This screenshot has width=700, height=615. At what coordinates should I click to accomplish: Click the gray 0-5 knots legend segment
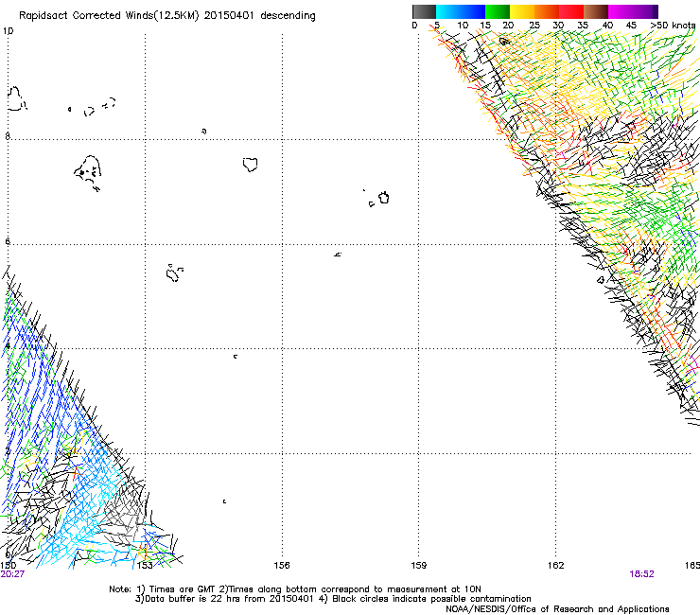click(x=424, y=11)
